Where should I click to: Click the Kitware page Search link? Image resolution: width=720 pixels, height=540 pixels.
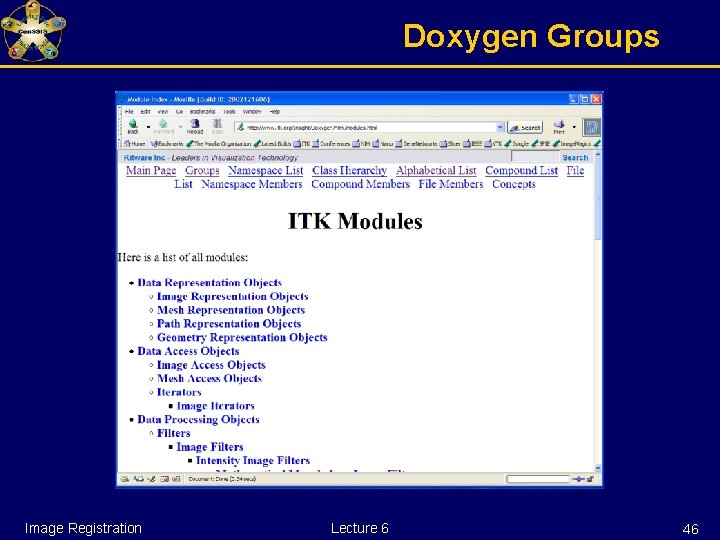click(575, 158)
